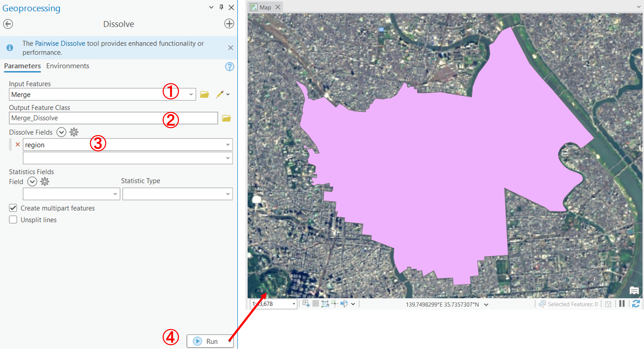The height and width of the screenshot is (356, 644).
Task: Click the Selected Features count
Action: click(573, 304)
